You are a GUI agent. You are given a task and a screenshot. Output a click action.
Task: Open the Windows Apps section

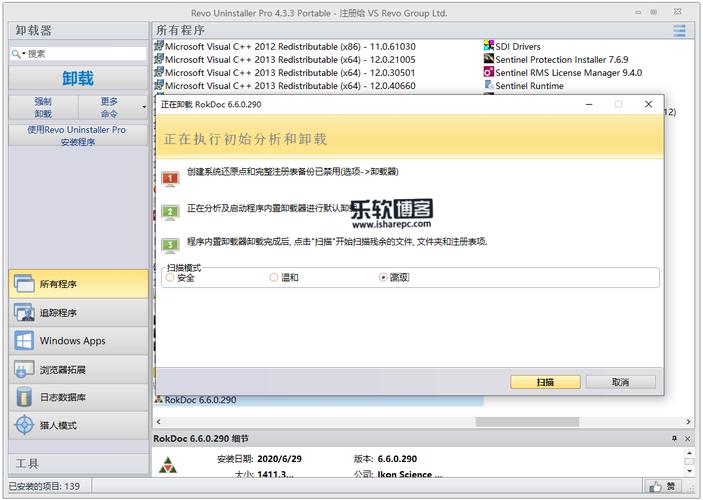(x=78, y=341)
